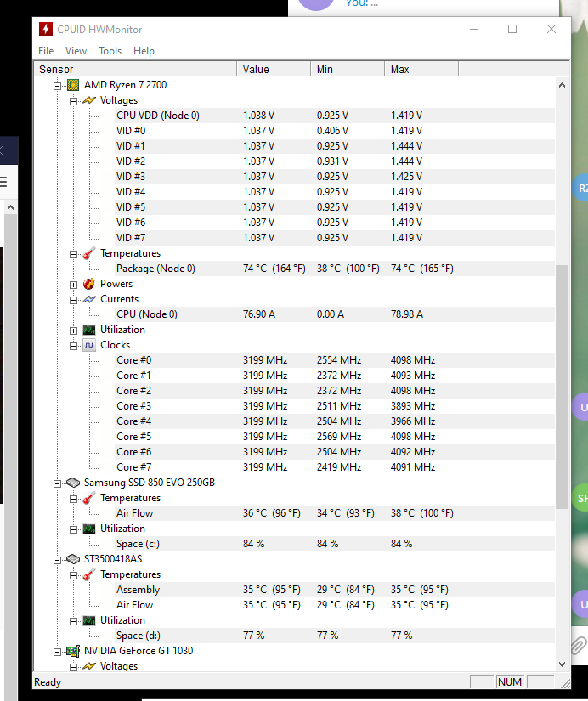This screenshot has height=701, width=588.
Task: Click the scroll down arrow of sensor list
Action: (562, 664)
